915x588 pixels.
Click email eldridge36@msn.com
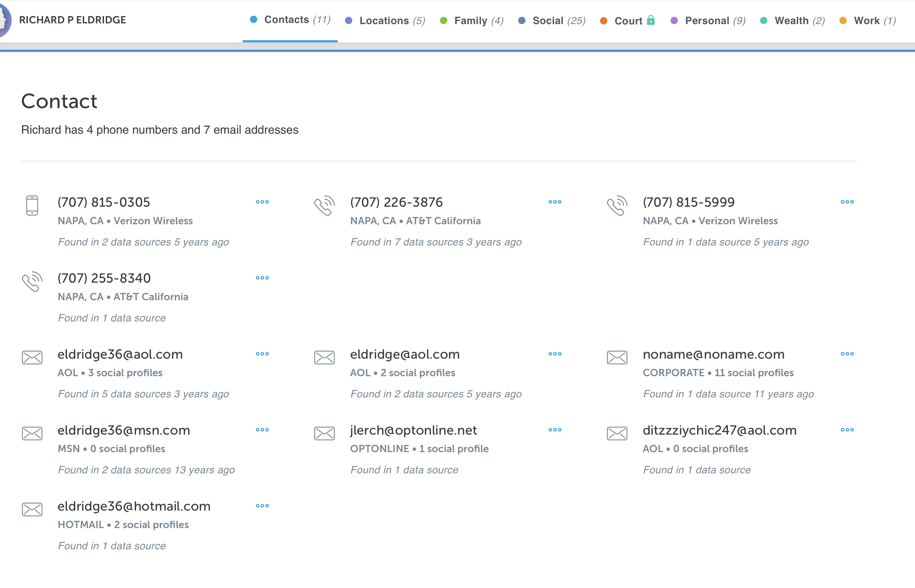coord(124,430)
